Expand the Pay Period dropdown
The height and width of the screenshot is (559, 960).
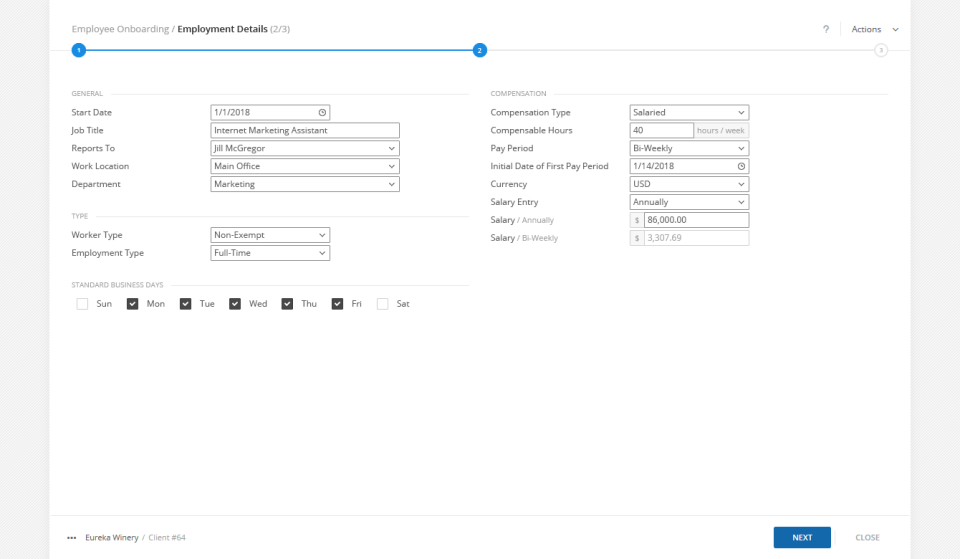(689, 148)
